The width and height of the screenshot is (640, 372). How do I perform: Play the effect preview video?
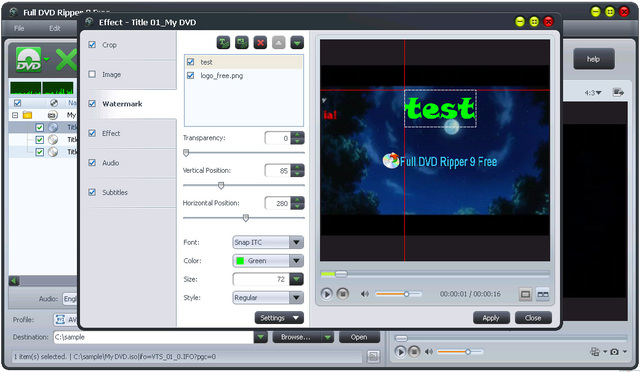pyautogui.click(x=327, y=294)
